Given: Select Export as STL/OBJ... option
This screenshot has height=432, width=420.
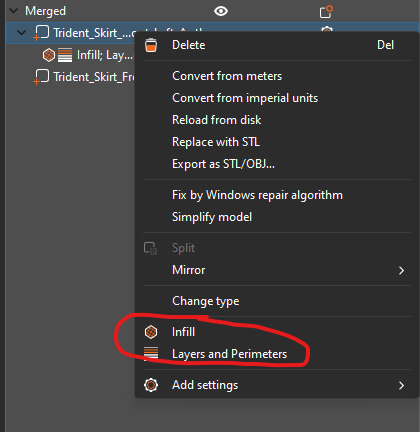Looking at the screenshot, I should (223, 164).
